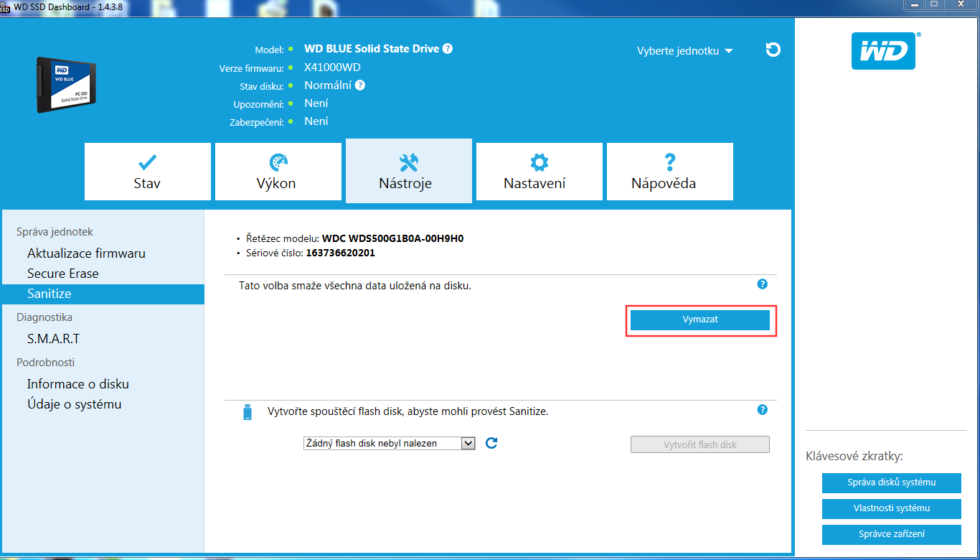Viewport: 980px width, 560px height.
Task: Click the WD SSD Dashboard title bar icon
Action: 5,7
